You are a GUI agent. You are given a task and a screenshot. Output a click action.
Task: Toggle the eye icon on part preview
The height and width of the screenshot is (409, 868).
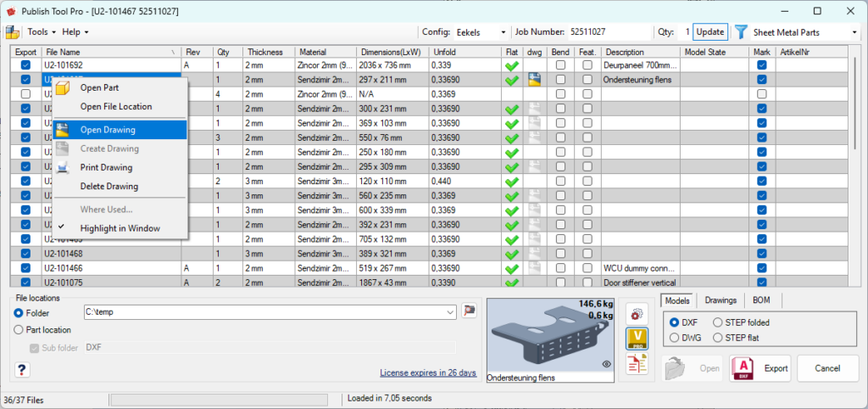606,364
